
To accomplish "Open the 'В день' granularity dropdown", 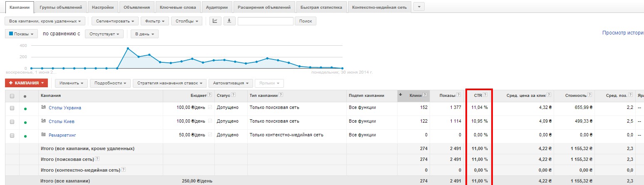I will coord(144,34).
